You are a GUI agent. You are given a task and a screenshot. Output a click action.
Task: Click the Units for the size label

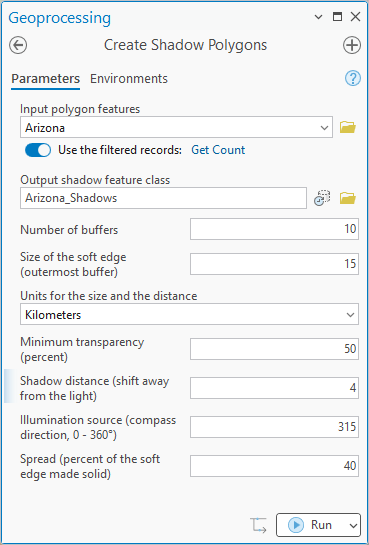tap(108, 296)
